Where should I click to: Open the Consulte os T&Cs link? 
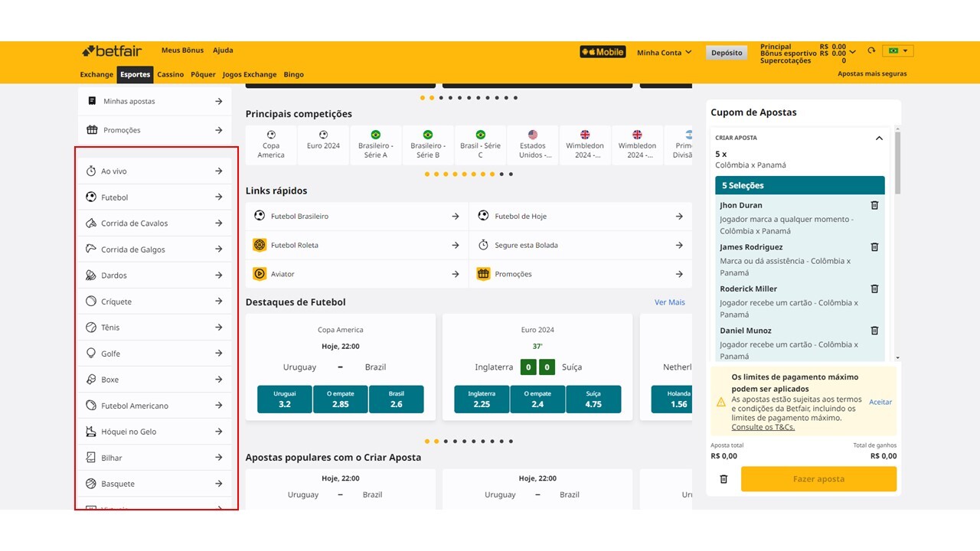tap(763, 427)
